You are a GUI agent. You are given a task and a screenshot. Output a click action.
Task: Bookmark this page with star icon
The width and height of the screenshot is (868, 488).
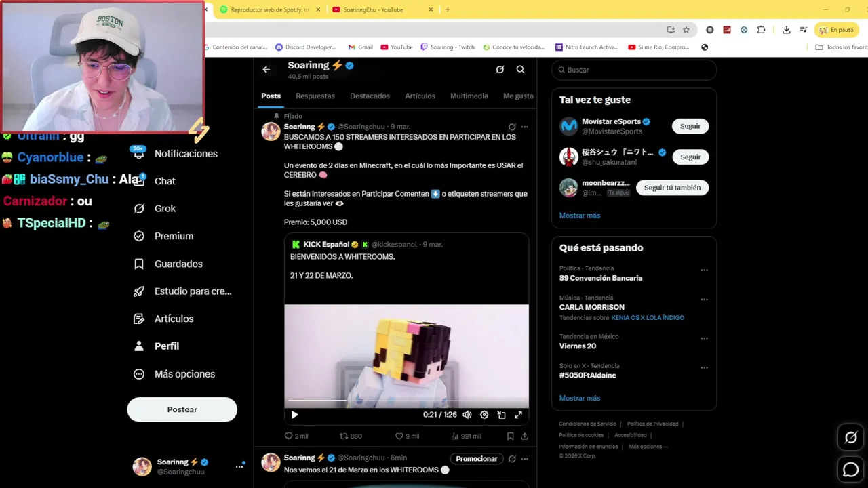(686, 30)
